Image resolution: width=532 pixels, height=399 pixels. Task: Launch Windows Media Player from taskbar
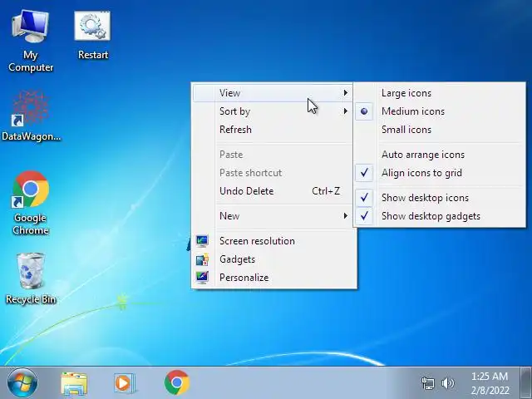tap(125, 383)
